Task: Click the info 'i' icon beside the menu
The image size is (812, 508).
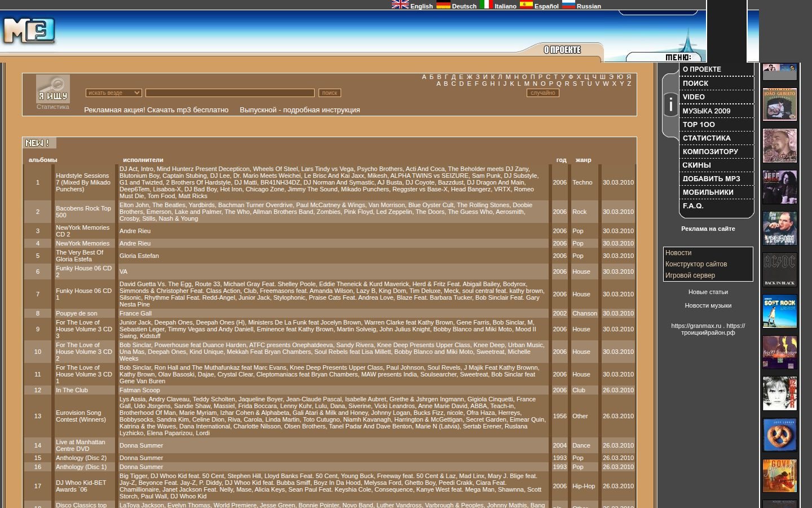Action: pyautogui.click(x=670, y=104)
